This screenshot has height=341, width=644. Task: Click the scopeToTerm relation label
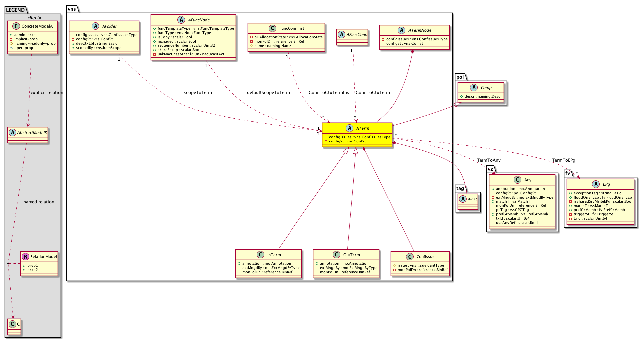198,92
